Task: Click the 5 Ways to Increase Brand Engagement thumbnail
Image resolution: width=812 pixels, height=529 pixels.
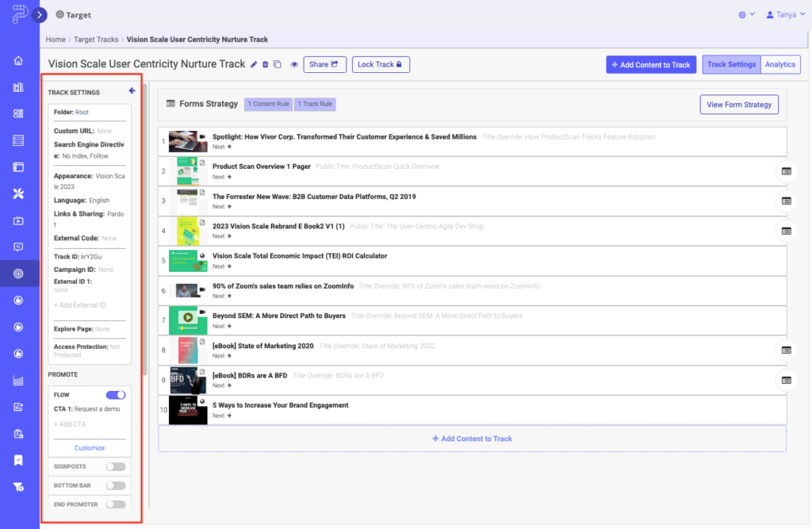Action: (x=188, y=410)
